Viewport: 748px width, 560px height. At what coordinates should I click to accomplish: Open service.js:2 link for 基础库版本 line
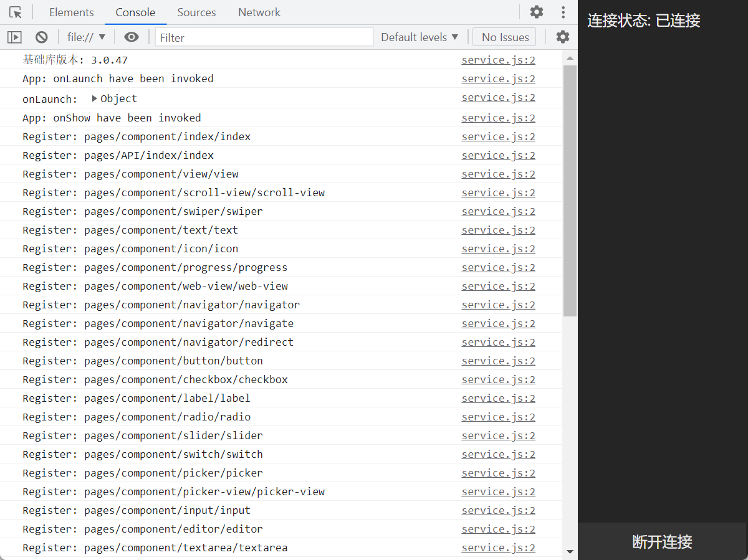pyautogui.click(x=498, y=60)
